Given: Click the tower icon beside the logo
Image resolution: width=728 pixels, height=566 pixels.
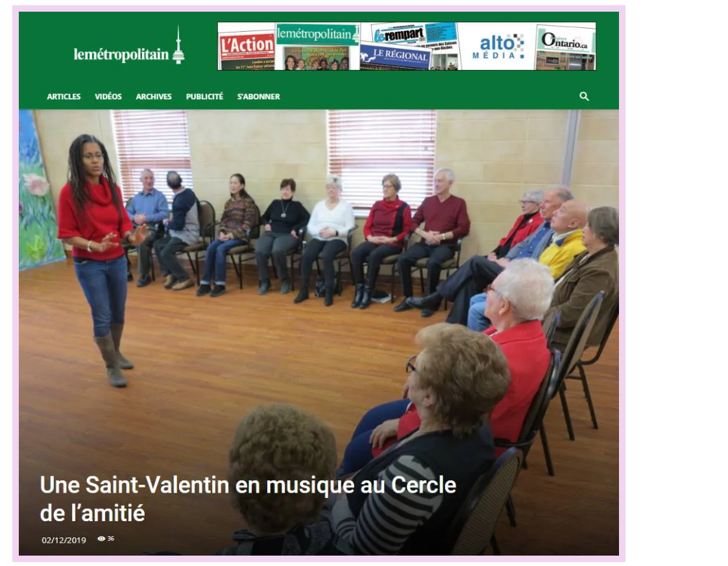Looking at the screenshot, I should point(178,45).
